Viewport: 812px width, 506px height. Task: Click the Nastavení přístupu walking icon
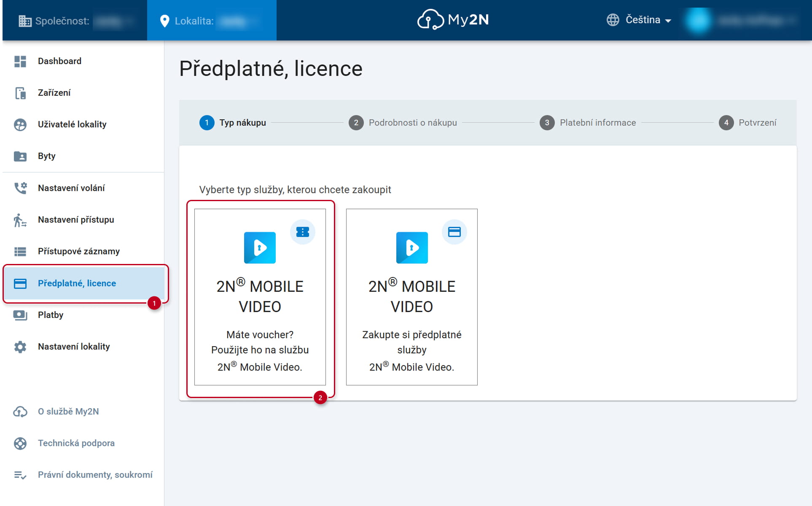pyautogui.click(x=20, y=220)
